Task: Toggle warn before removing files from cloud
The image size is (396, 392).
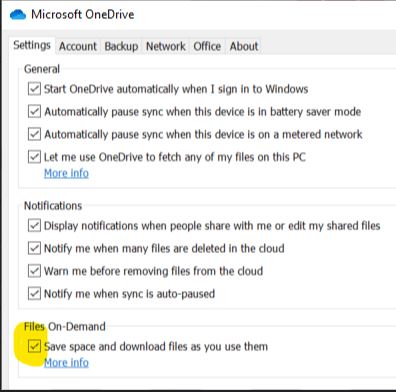Action: pyautogui.click(x=34, y=271)
